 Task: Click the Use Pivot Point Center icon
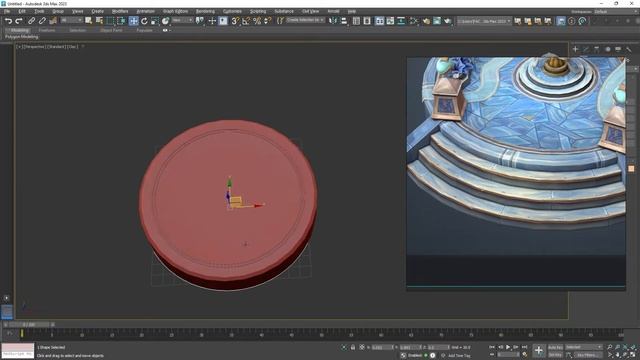click(x=200, y=21)
